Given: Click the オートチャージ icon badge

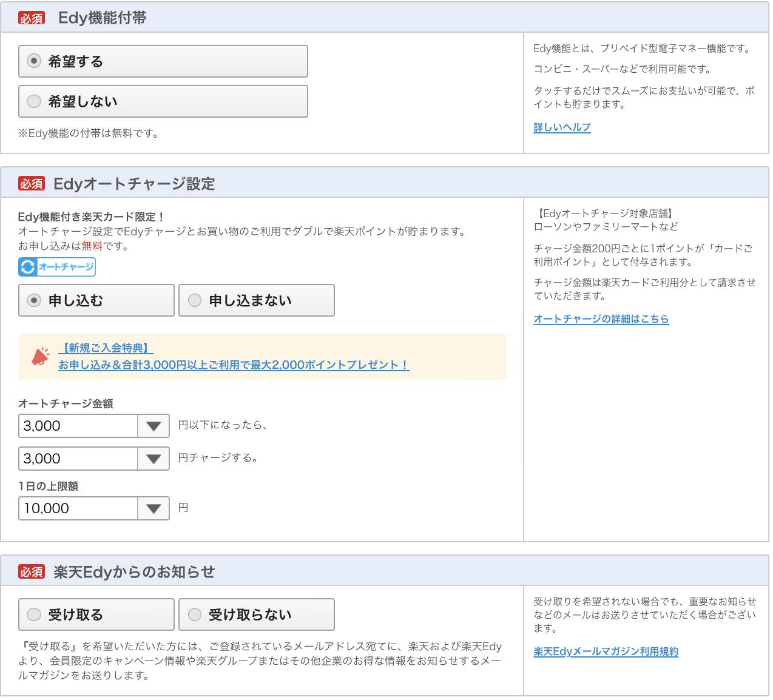Looking at the screenshot, I should (56, 267).
